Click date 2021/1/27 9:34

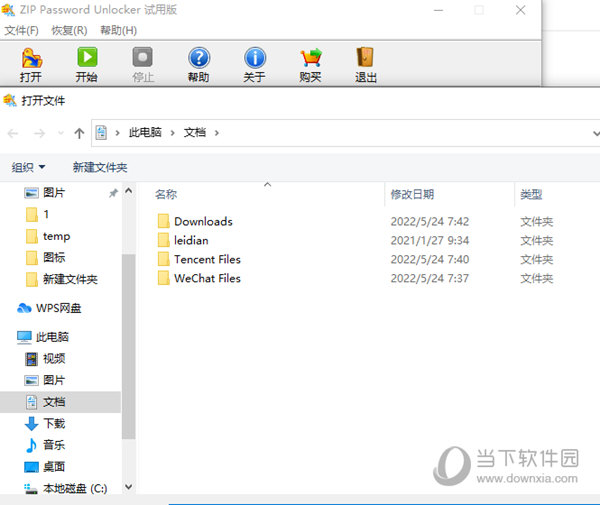pyautogui.click(x=430, y=240)
